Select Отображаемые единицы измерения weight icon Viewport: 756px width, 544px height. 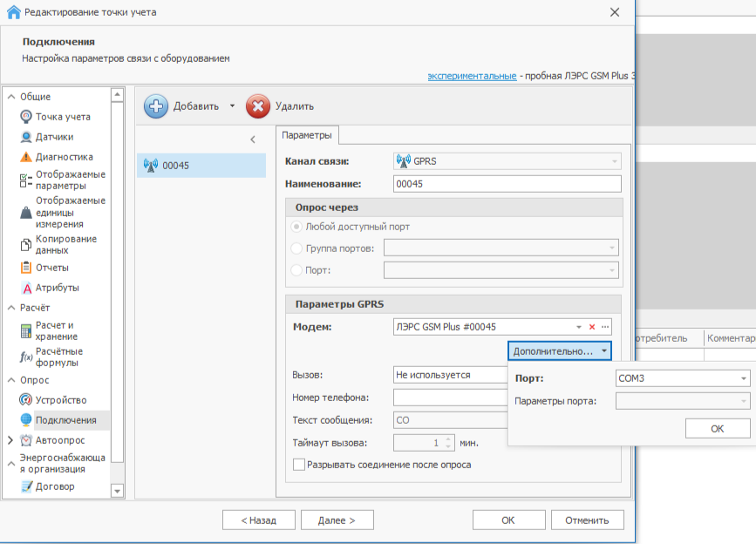(26, 213)
